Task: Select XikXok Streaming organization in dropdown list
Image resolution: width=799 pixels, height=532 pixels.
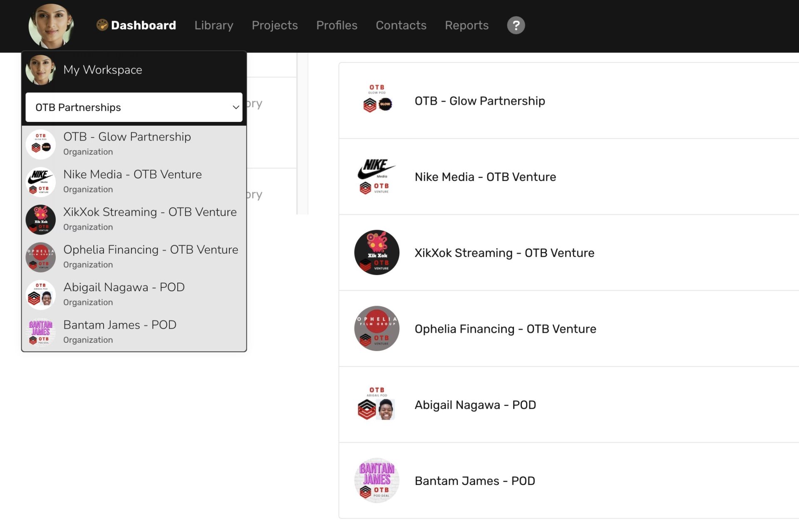Action: click(x=150, y=212)
